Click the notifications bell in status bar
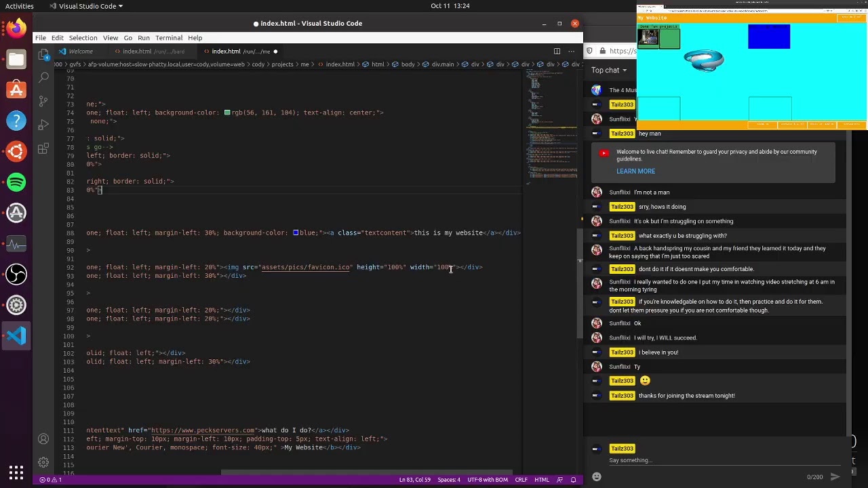The image size is (868, 488). pos(574,480)
